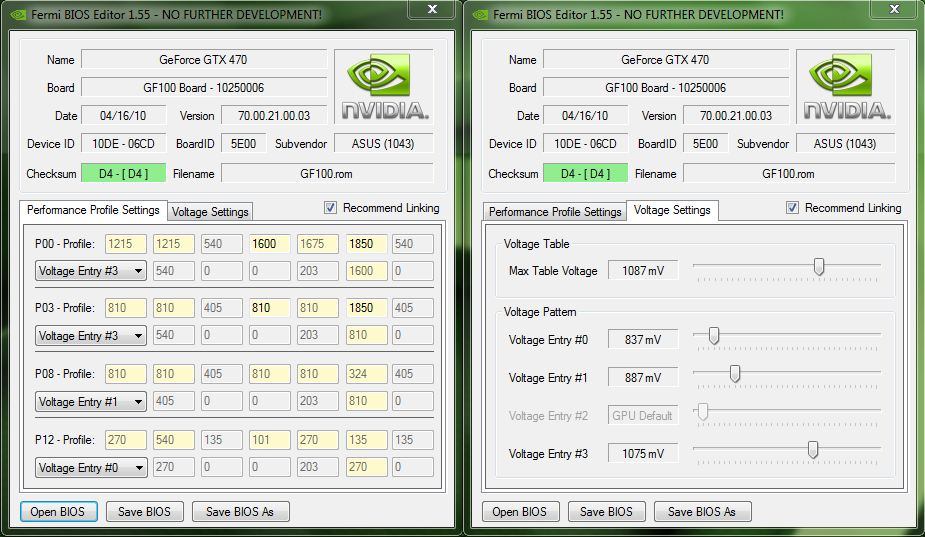Click the green Checksum D4 field in left window
925x537 pixels.
123,173
